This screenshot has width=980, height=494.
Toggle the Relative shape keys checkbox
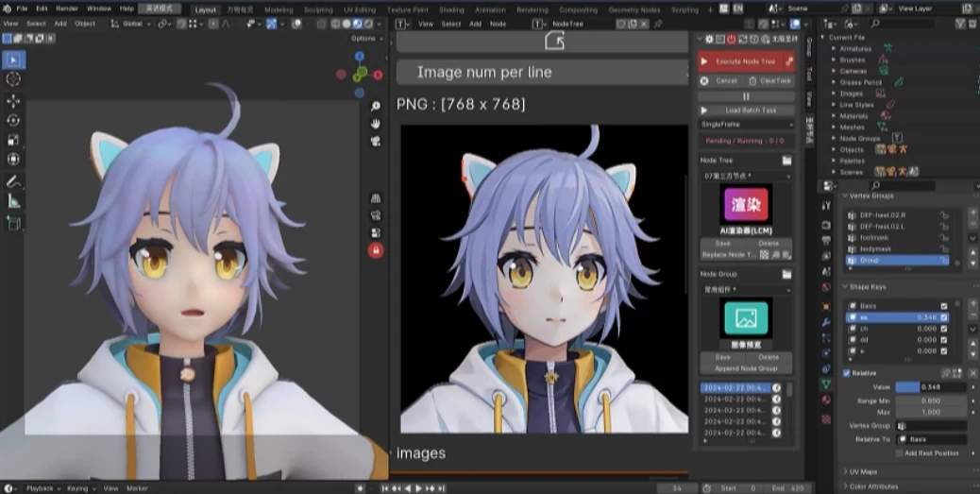(x=847, y=372)
